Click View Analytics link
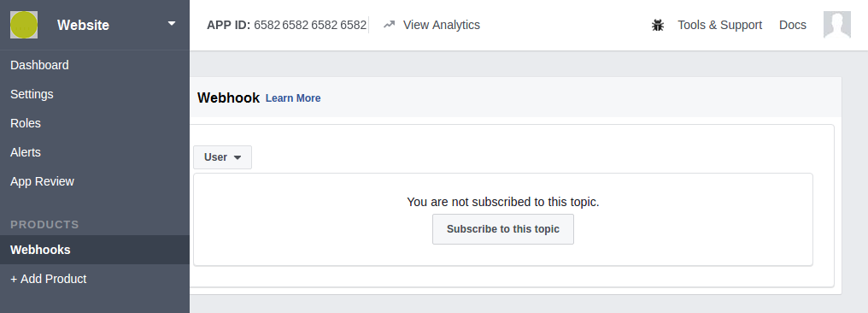868x313 pixels. point(441,25)
